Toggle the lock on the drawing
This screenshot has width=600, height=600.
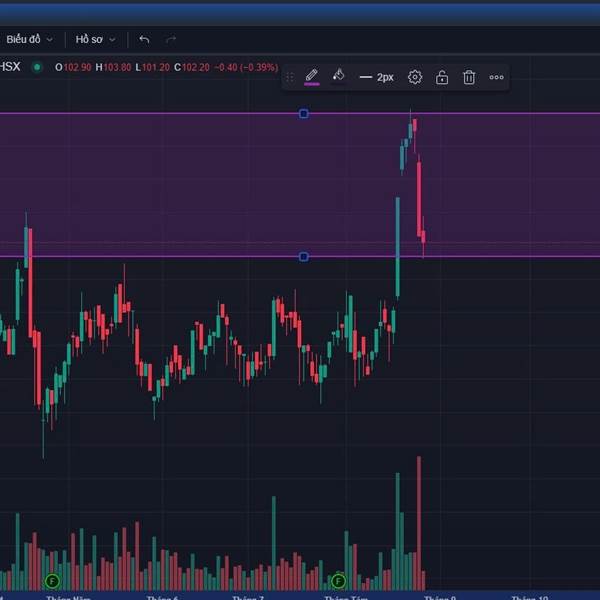442,77
